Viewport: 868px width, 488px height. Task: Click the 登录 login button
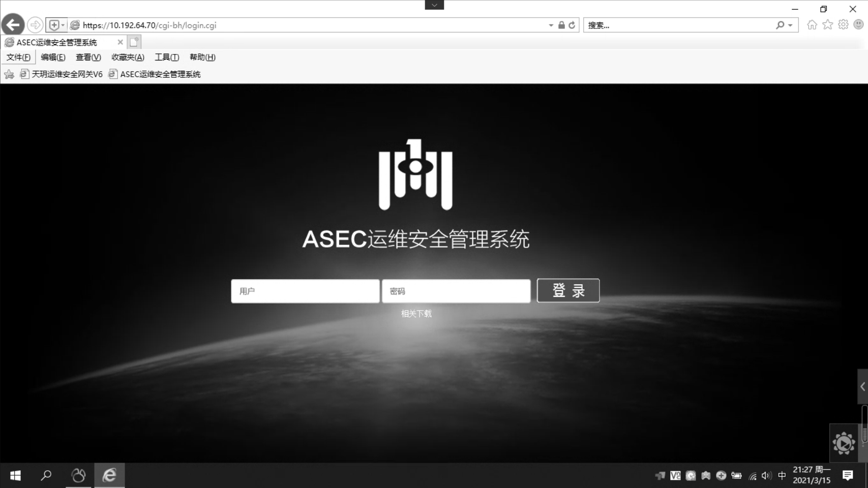click(x=568, y=291)
